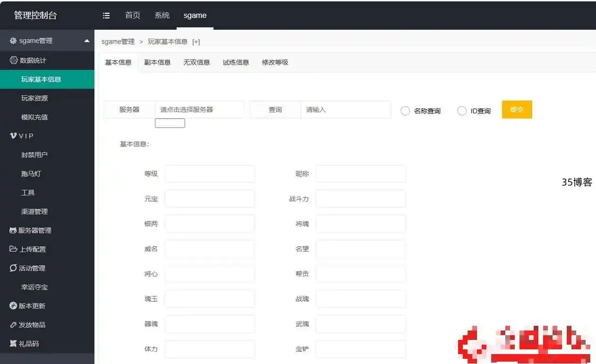Toggle the sidebar collapse menu icon
The image size is (596, 364).
(106, 16)
